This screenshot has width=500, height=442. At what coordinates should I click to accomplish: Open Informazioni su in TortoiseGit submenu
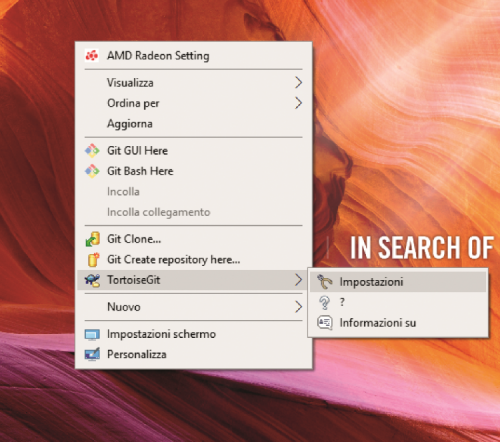pyautogui.click(x=398, y=323)
